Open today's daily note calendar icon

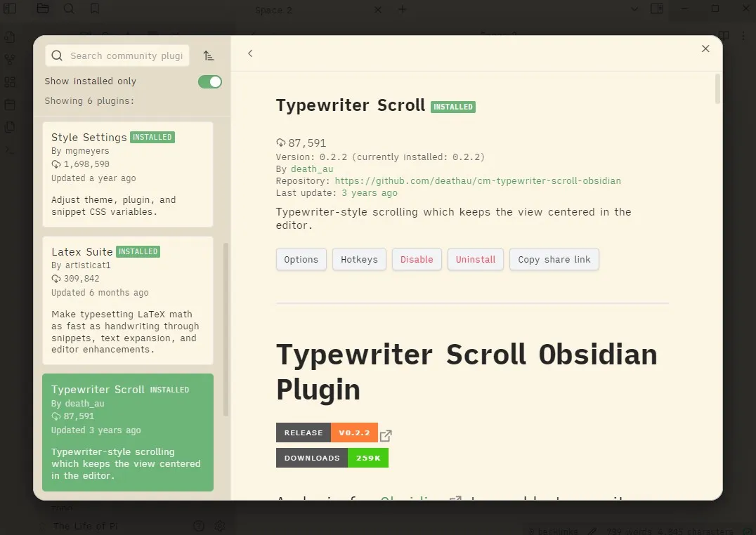tap(9, 103)
